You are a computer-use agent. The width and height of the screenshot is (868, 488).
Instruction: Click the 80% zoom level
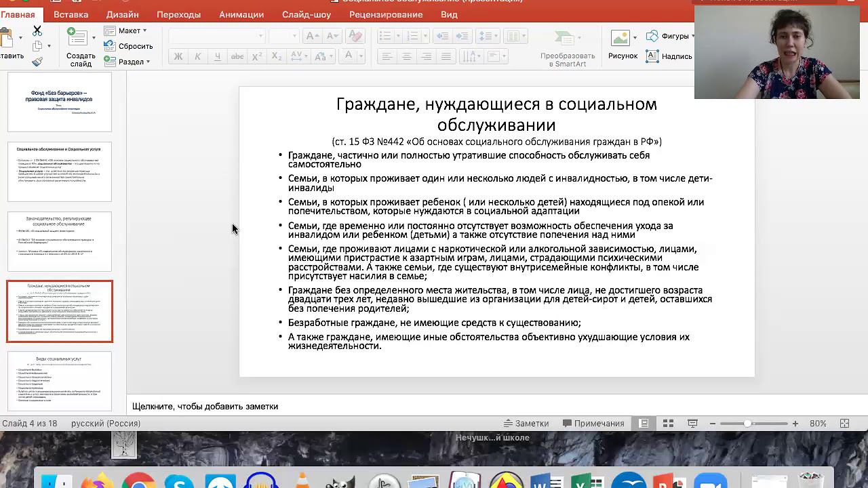click(x=818, y=424)
